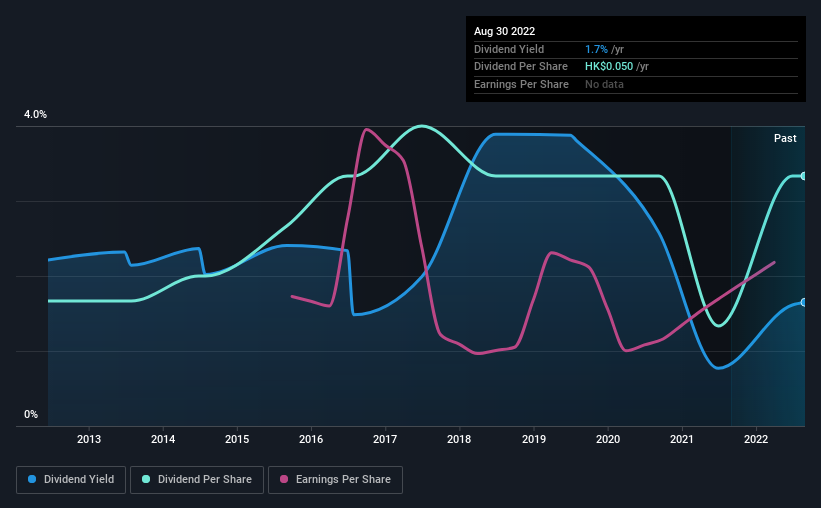
Task: Click the teal Dividend Per Share legend dot
Action: point(146,479)
